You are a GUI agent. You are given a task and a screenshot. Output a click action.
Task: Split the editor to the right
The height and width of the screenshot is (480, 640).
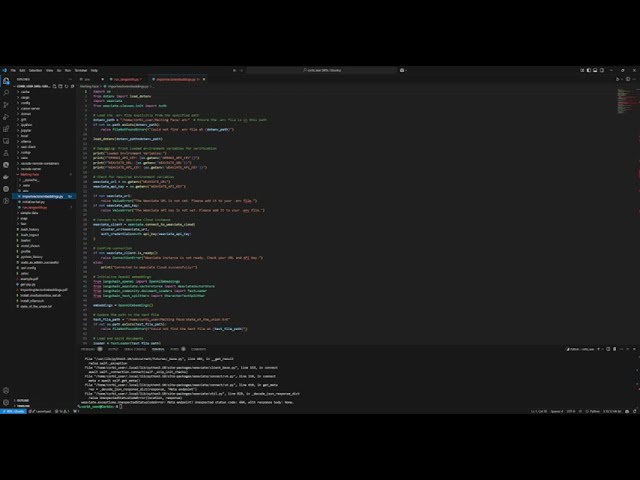pos(628,79)
